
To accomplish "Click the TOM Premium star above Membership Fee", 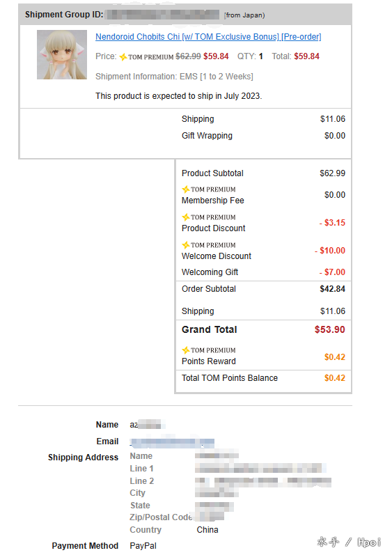I will (x=185, y=189).
